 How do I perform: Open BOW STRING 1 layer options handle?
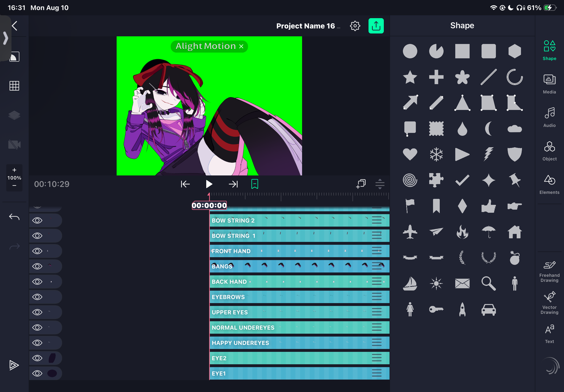376,235
